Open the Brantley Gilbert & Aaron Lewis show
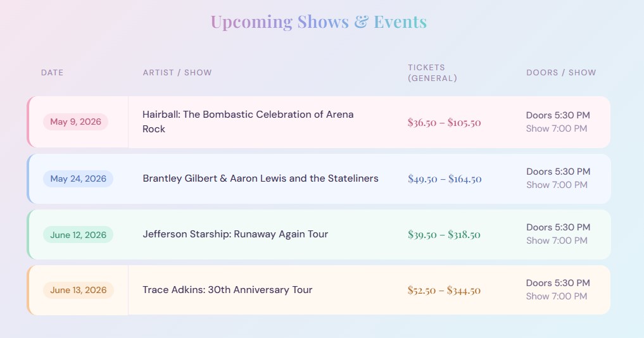The height and width of the screenshot is (338, 644). point(260,178)
